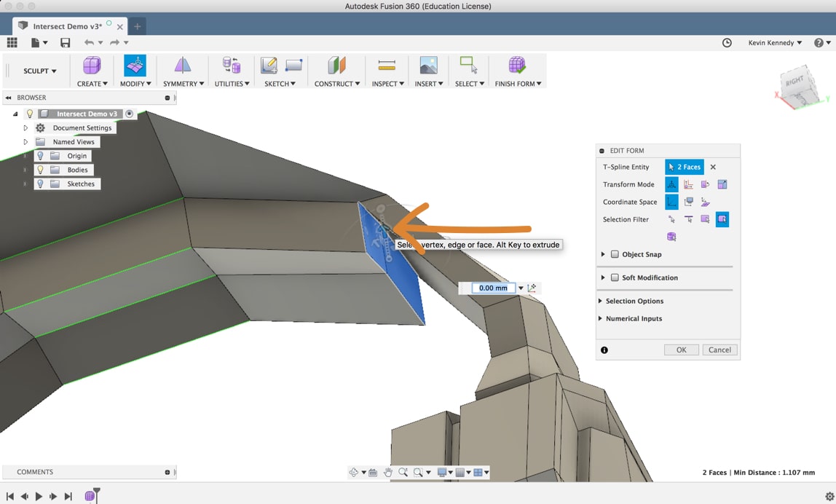This screenshot has height=504, width=836.
Task: Click the pan icon in the navigation bar
Action: [389, 472]
